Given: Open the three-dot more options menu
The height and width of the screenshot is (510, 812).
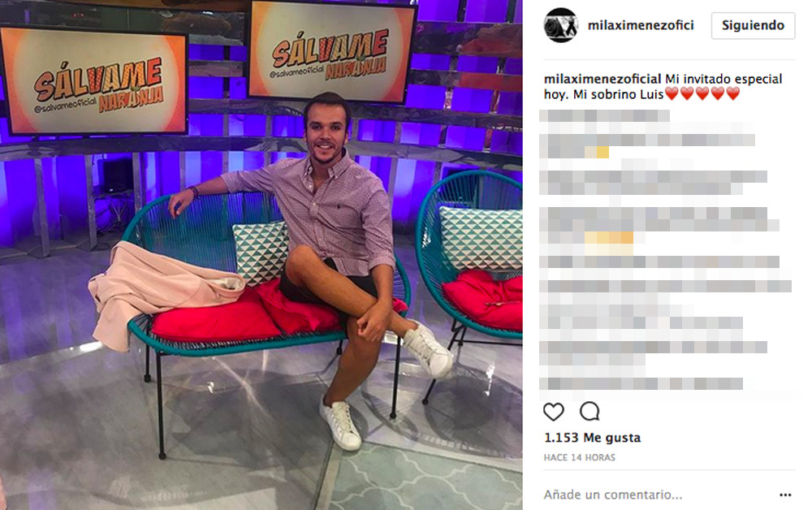Looking at the screenshot, I should [x=785, y=495].
